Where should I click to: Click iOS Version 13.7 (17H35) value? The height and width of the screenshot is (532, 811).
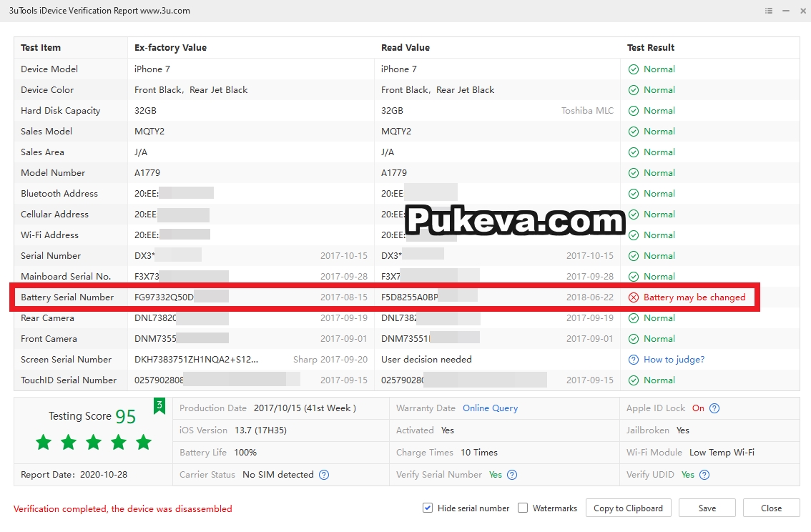(x=260, y=430)
